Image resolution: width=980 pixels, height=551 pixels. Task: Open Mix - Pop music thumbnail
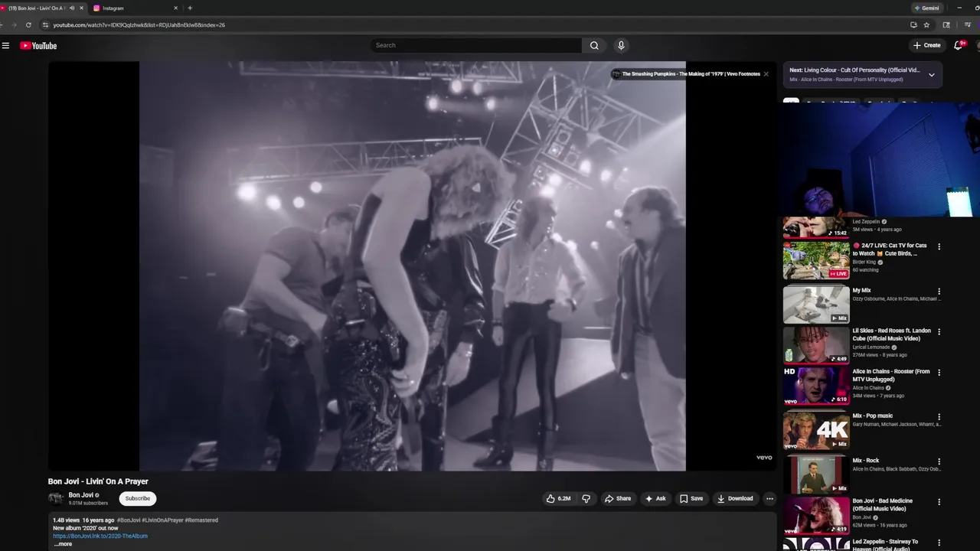click(816, 430)
